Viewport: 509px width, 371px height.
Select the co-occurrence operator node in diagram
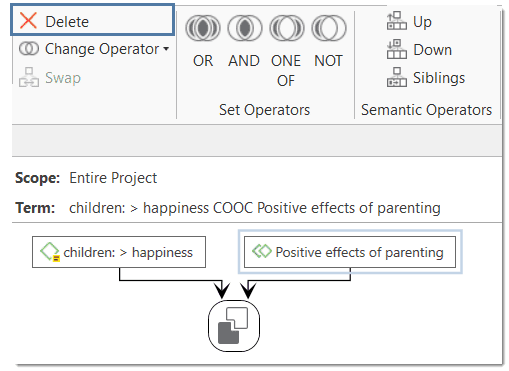(x=234, y=326)
